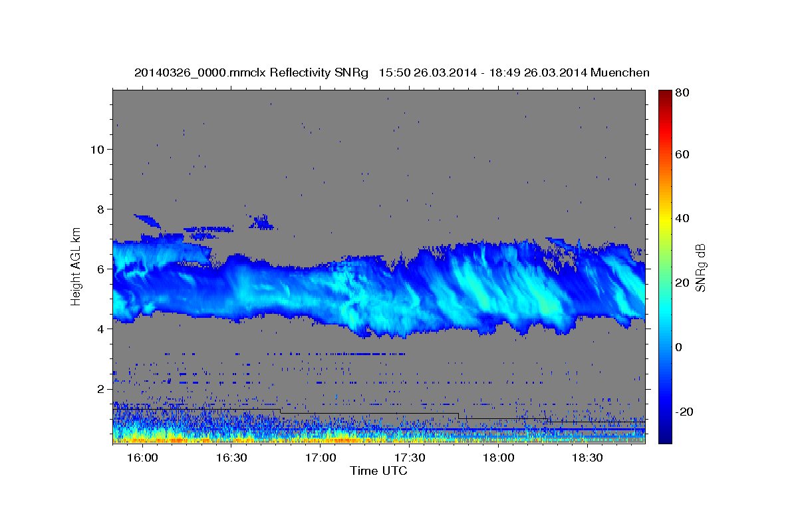Click the 18:30 time tick label
Screen dimensions: 798x532
[x=587, y=458]
